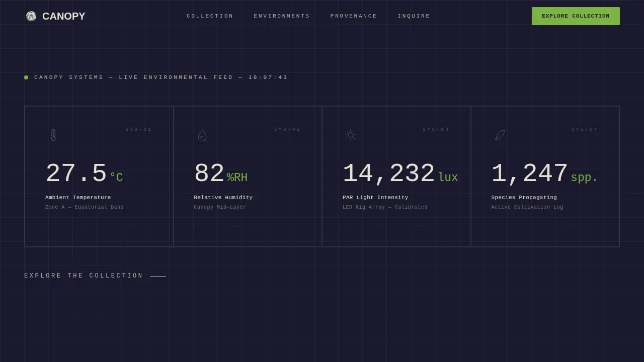
Task: Click 'LED Rig Array — Calibrated' subtitle
Action: (x=385, y=207)
